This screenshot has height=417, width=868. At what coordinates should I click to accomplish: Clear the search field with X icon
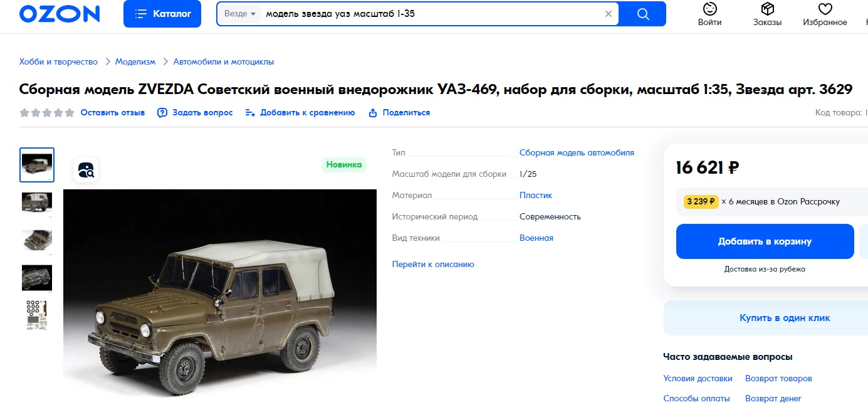pyautogui.click(x=608, y=14)
